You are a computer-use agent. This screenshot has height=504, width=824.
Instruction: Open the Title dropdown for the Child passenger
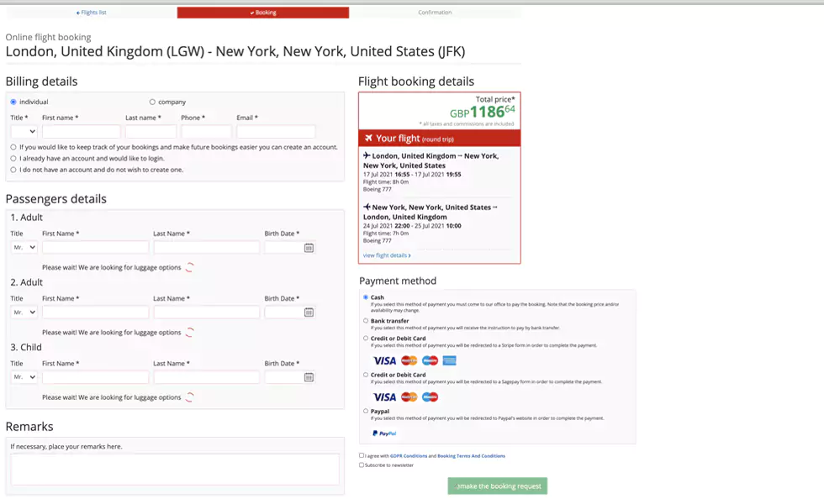(22, 376)
